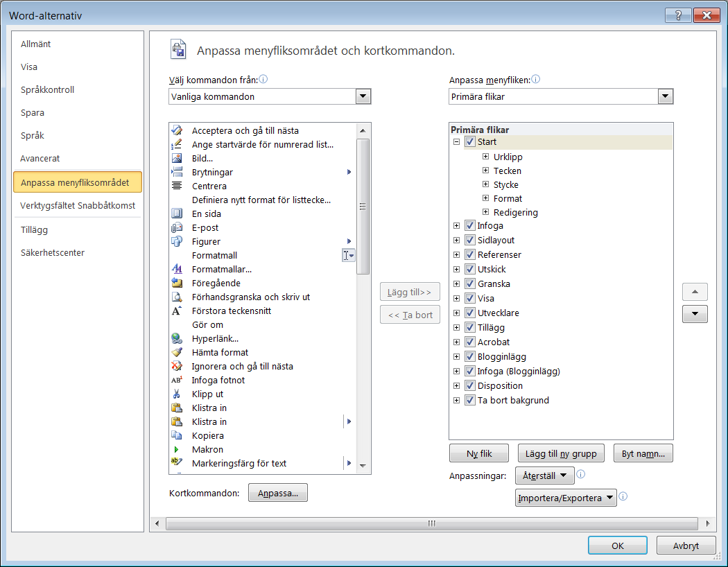Click the Förhandsgranska och skriv ut icon

[x=177, y=297]
